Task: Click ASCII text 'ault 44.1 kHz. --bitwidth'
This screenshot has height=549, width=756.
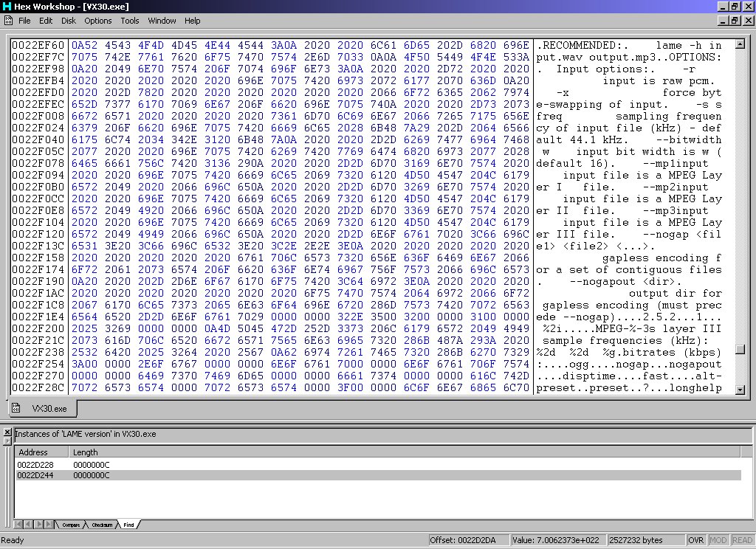Action: click(x=629, y=139)
